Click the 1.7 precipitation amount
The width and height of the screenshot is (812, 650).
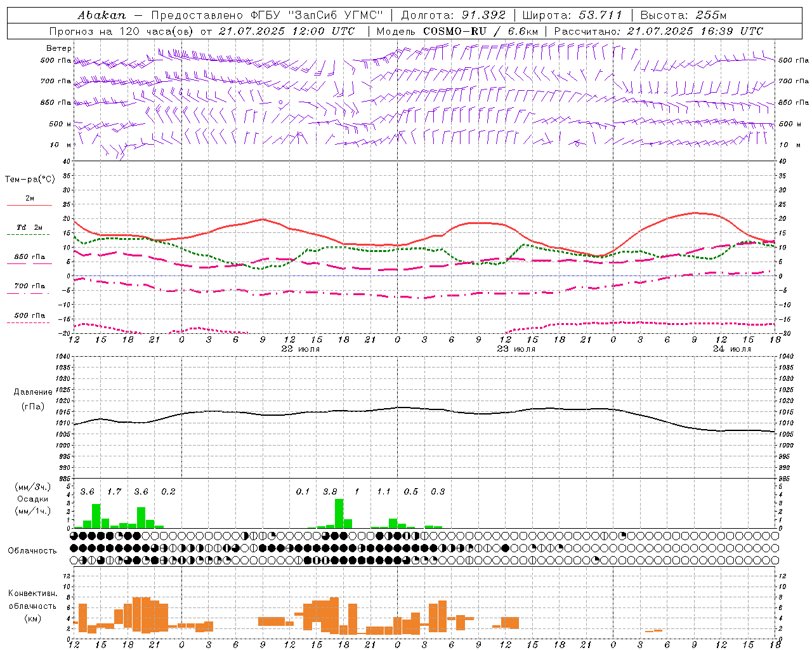tap(114, 491)
